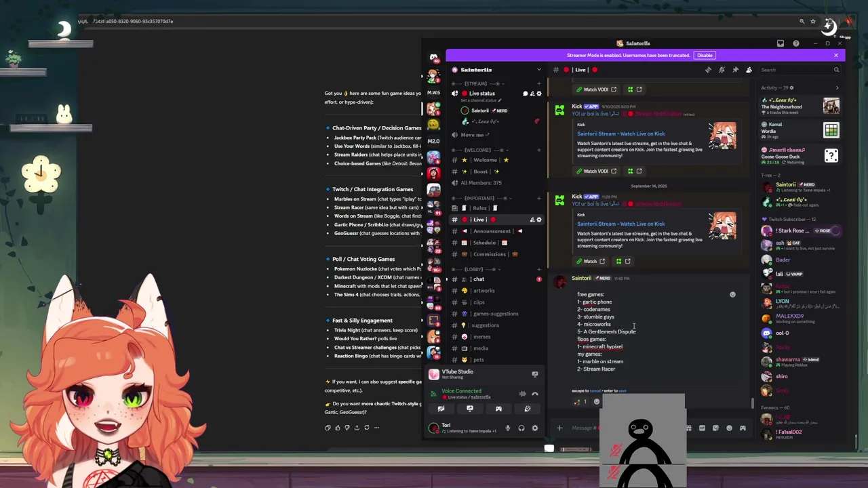Turn on camera in voice panel
This screenshot has height=488, width=868.
pos(441,409)
